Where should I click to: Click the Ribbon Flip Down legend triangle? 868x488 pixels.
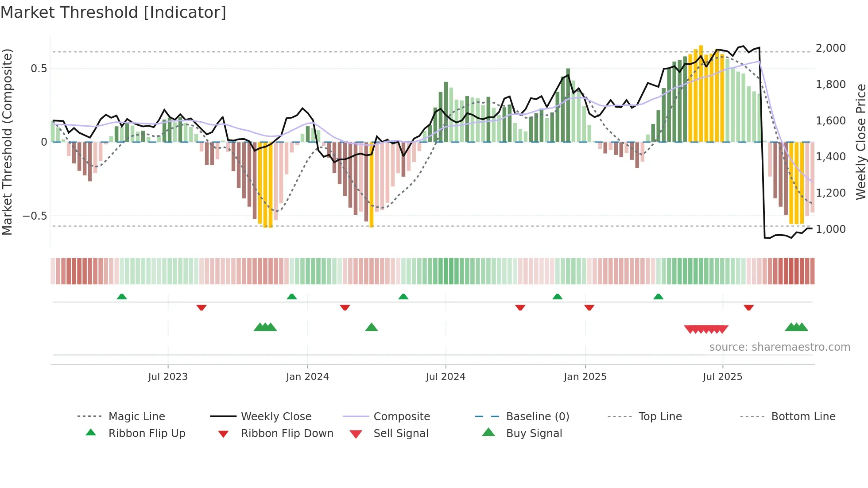[223, 434]
